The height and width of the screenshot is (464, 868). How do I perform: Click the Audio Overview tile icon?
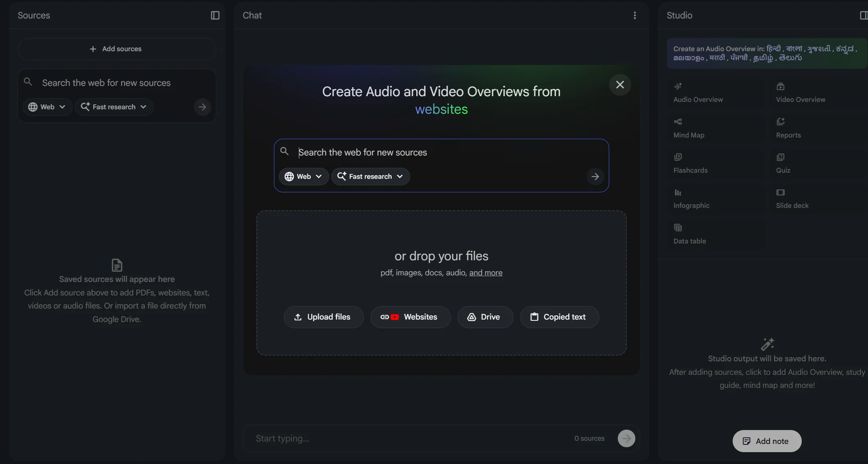(x=678, y=86)
